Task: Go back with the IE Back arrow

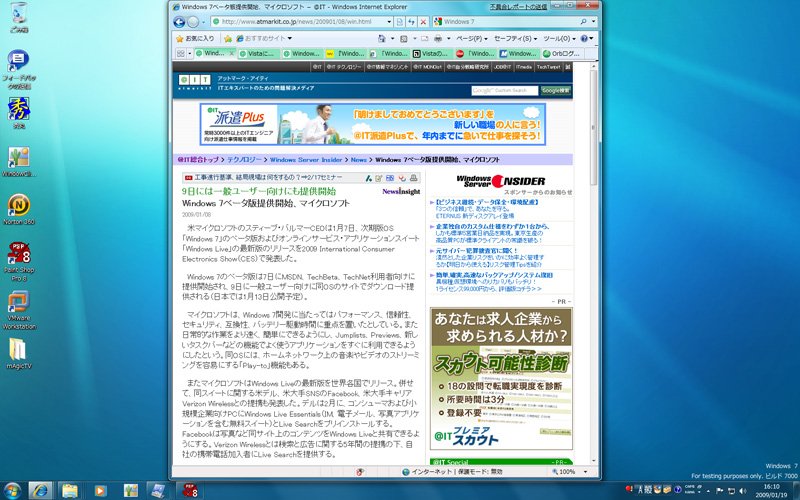Action: [x=179, y=22]
